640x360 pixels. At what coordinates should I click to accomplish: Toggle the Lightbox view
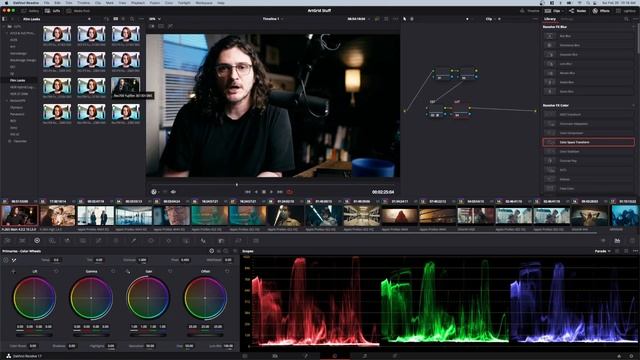[626, 11]
